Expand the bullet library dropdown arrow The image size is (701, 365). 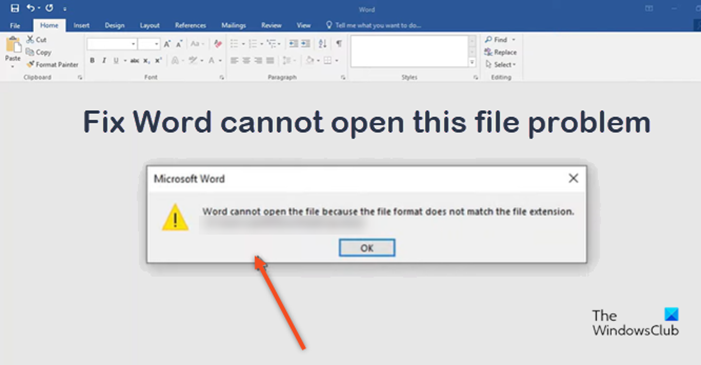(243, 44)
